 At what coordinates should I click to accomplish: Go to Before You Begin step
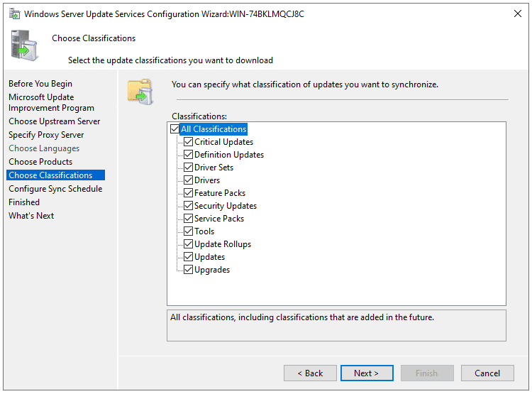pos(40,84)
